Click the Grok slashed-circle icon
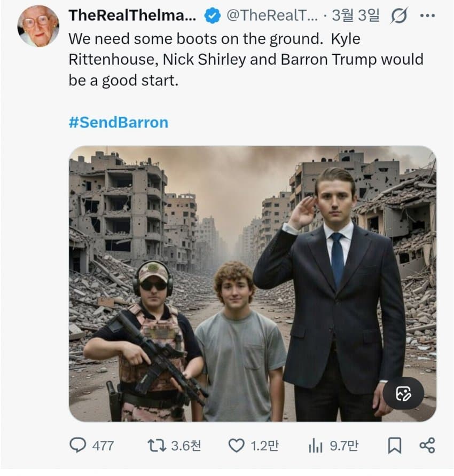Viewport: 454px width, 476px height. [398, 17]
